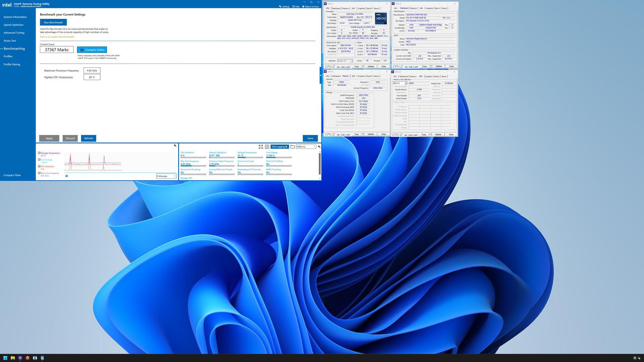Click the Maximum Processor Frequency 4.92 GHz field

click(92, 70)
